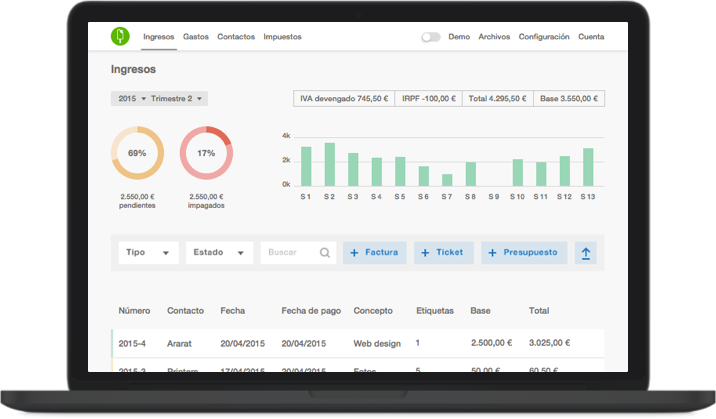Open the Cuenta menu
Viewport: 716px width, 419px height.
pos(591,37)
